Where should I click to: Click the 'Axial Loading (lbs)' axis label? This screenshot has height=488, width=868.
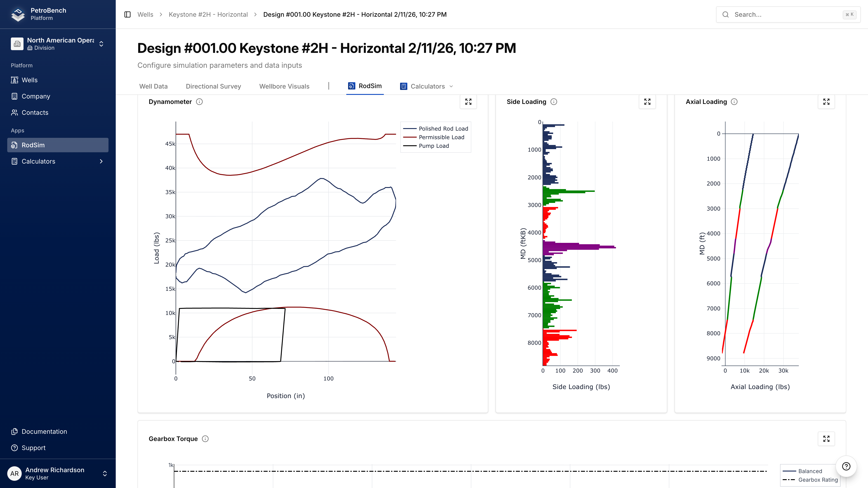760,387
